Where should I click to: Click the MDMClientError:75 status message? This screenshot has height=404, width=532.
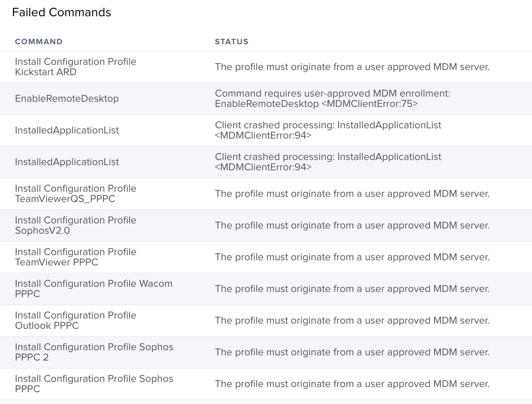coord(333,99)
